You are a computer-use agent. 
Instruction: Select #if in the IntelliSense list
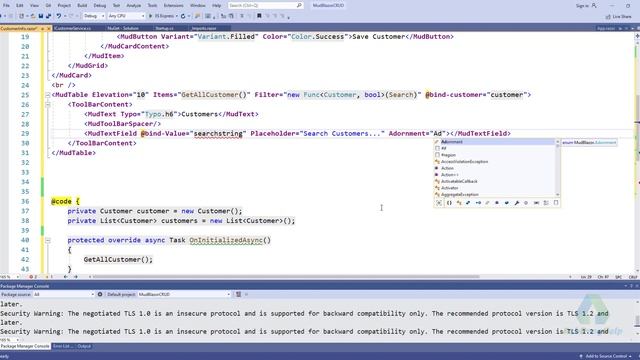(x=495, y=149)
